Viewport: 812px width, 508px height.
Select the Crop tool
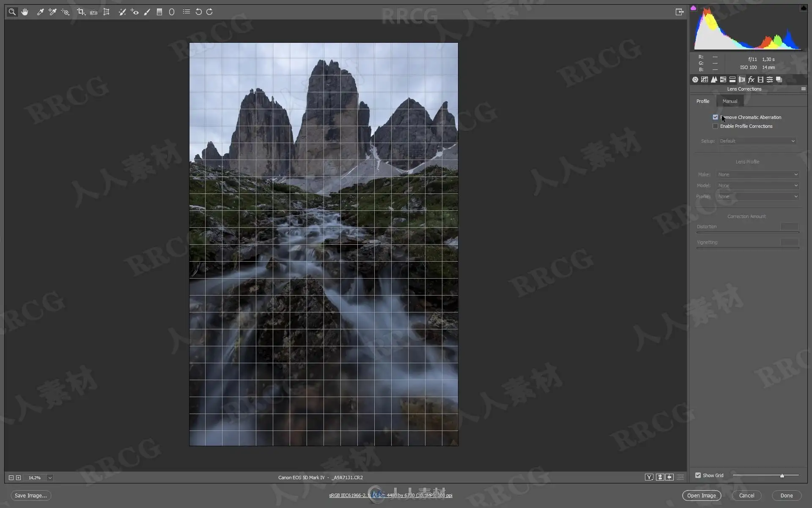[x=81, y=12]
